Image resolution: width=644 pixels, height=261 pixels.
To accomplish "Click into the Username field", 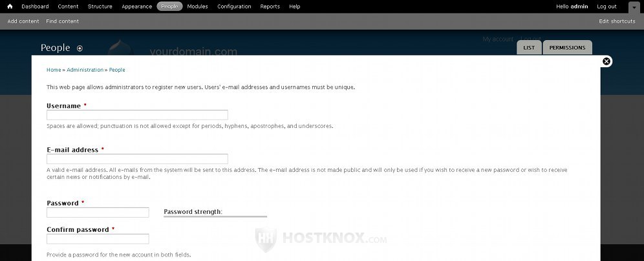I will (x=137, y=115).
